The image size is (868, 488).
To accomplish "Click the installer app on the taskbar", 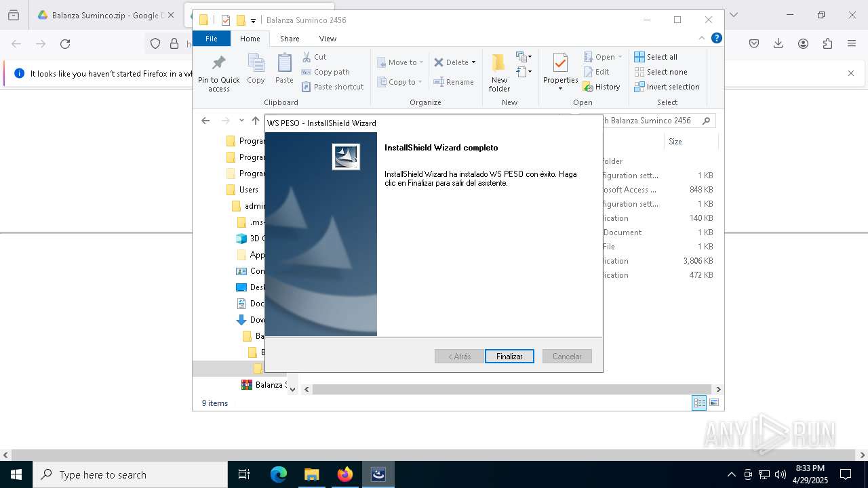I will (378, 474).
